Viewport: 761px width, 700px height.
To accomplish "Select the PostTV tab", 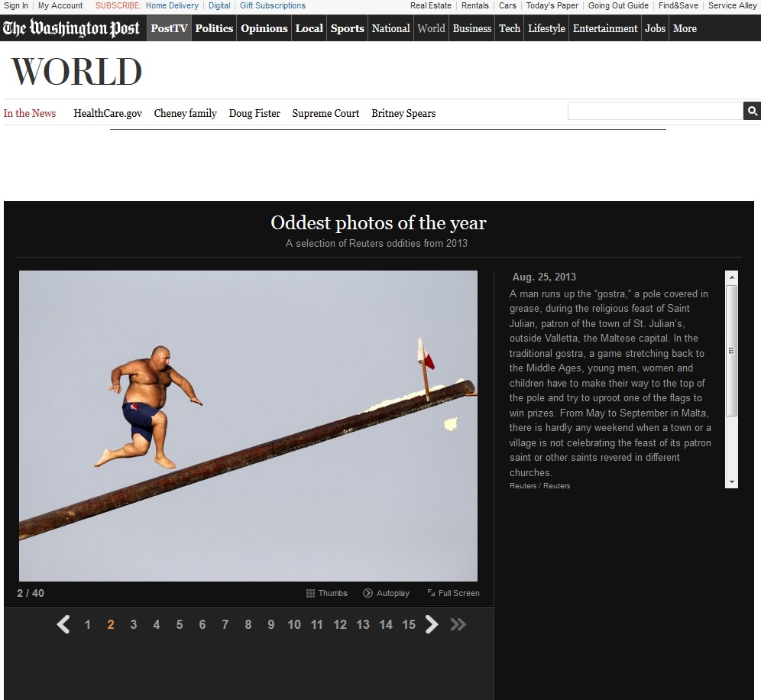I will [169, 28].
